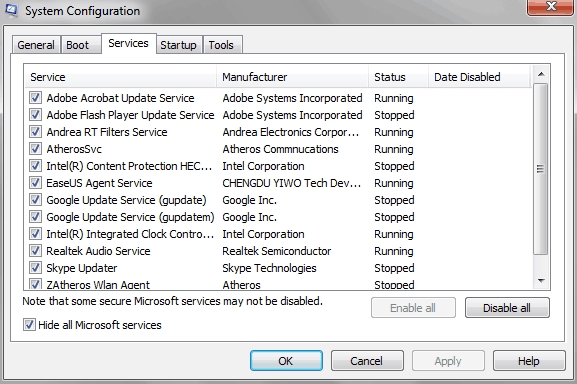Screen dimensions: 577x384
Task: Uncheck Realtek Audio Service checkbox
Action: click(x=35, y=251)
